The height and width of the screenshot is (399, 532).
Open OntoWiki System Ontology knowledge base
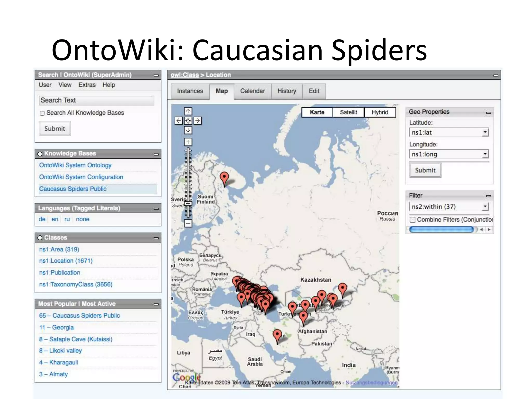click(75, 165)
